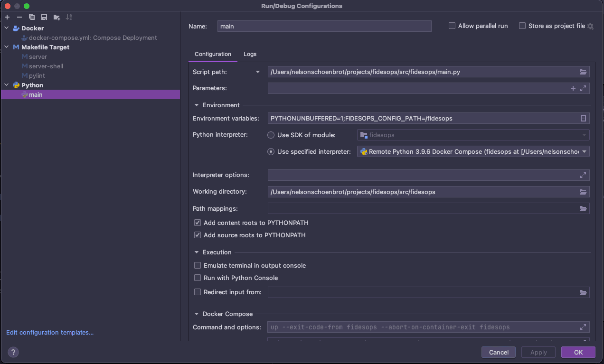Create a new configuration folder
604x364 pixels.
tap(57, 17)
